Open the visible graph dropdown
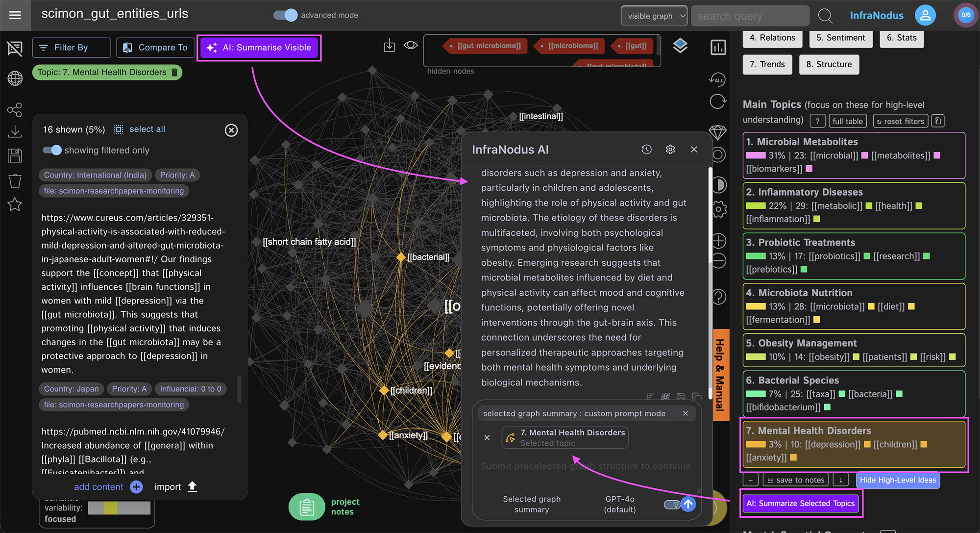This screenshot has width=980, height=533. click(654, 16)
